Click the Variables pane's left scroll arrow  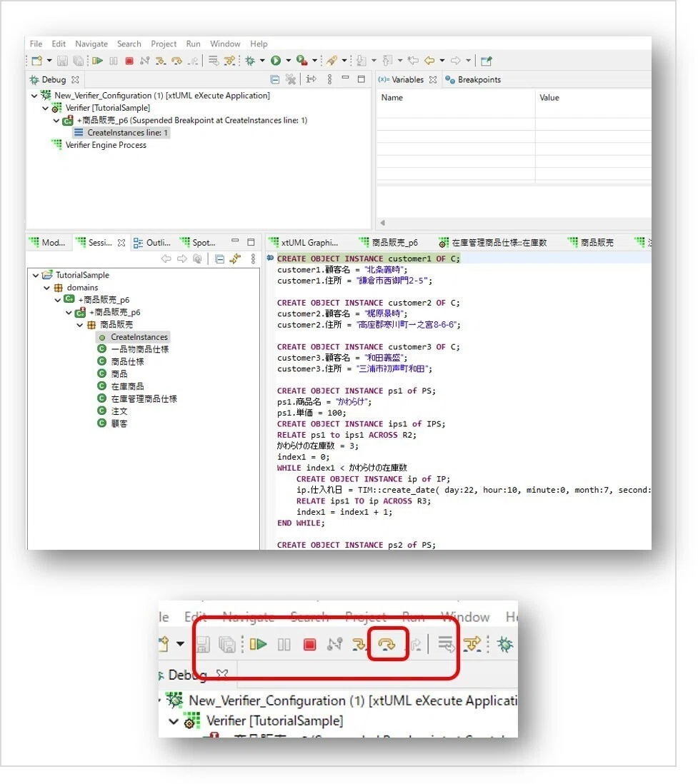click(383, 223)
